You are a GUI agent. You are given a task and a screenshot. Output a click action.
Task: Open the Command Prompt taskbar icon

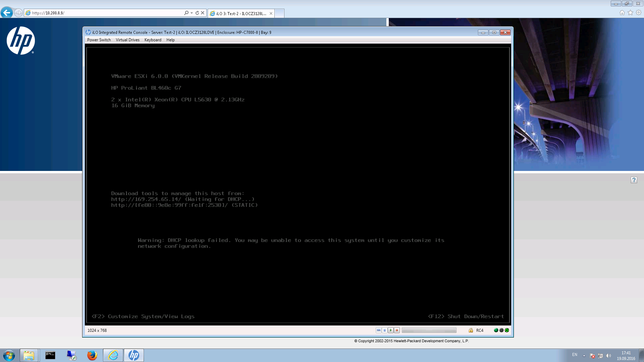coord(50,355)
